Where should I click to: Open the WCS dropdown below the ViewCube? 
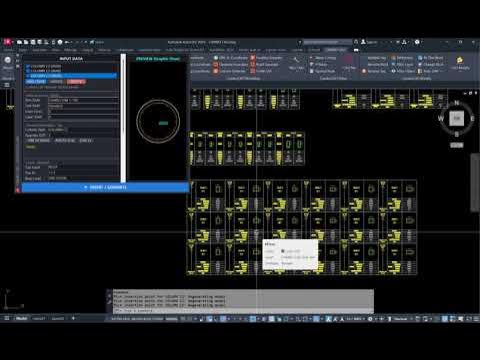pyautogui.click(x=457, y=145)
